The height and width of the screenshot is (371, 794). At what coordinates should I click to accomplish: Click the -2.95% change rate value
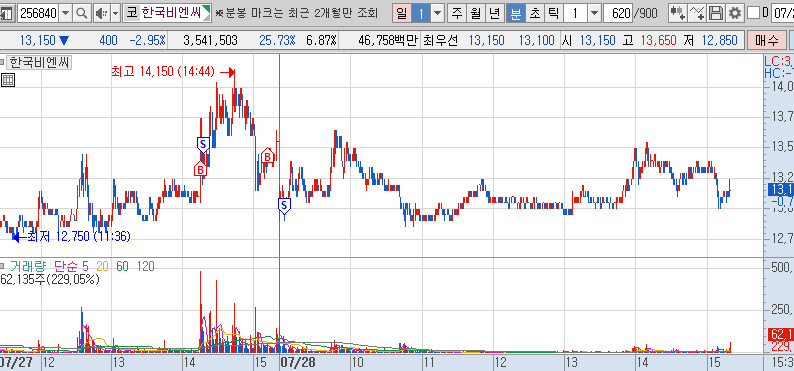click(x=147, y=40)
